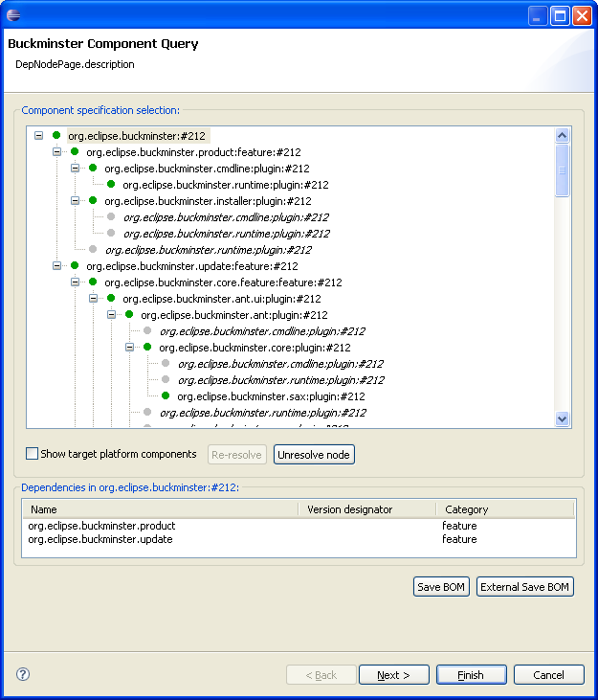Select org.eclipse.buckminster.ant.ui:plugin:#212 tree item
The image size is (598, 700).
(222, 299)
